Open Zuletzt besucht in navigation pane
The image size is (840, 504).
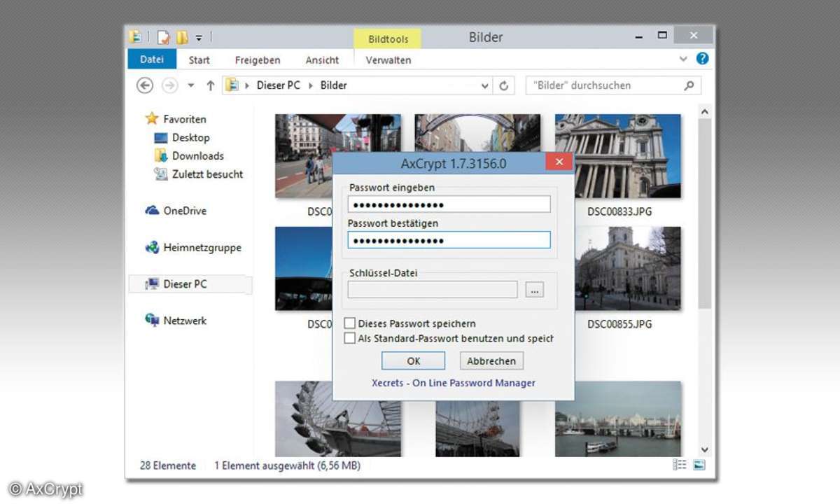point(208,174)
